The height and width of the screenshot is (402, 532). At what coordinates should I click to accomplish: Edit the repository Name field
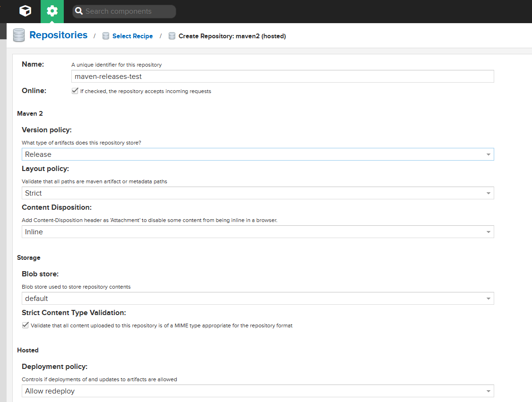click(x=283, y=77)
